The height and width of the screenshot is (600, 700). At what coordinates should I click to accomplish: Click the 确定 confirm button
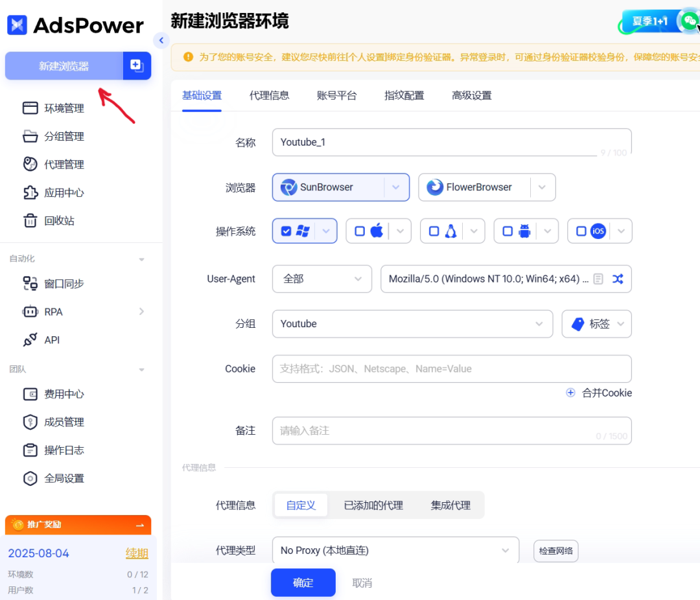click(x=303, y=583)
